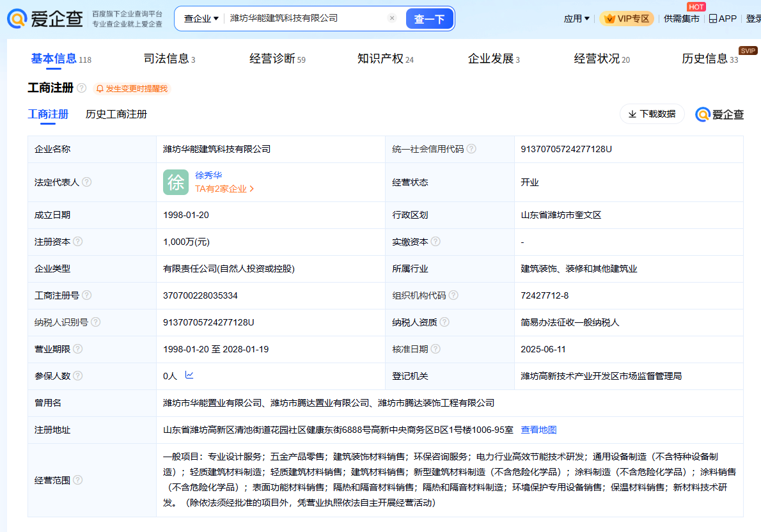Click the help icon next to 工商注册 heading
Image resolution: width=761 pixels, height=532 pixels.
tap(82, 88)
